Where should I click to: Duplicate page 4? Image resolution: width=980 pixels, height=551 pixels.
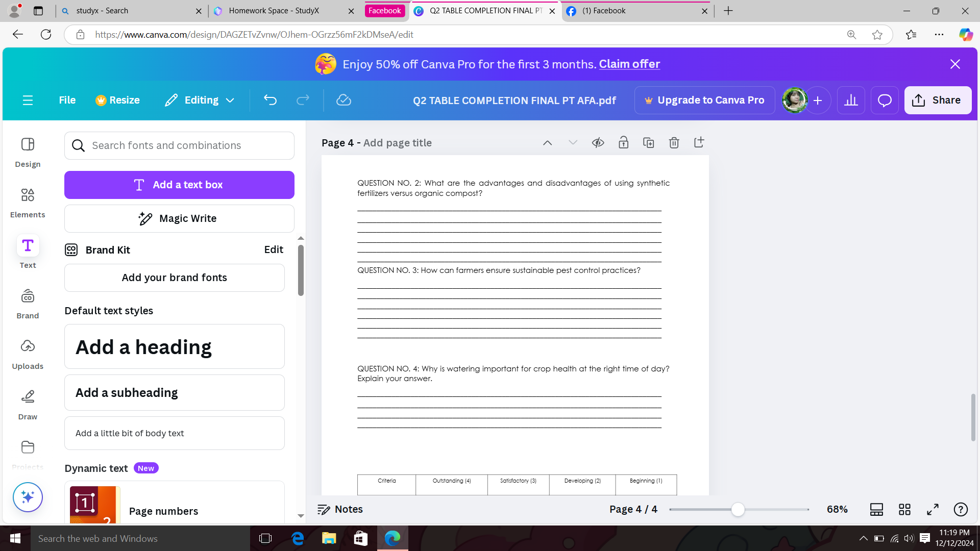tap(648, 142)
